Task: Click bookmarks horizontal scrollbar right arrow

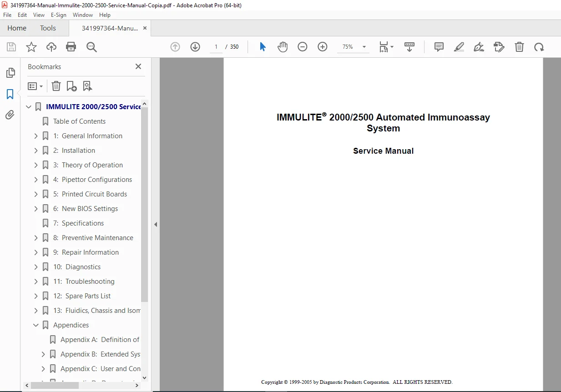Action: pos(136,385)
